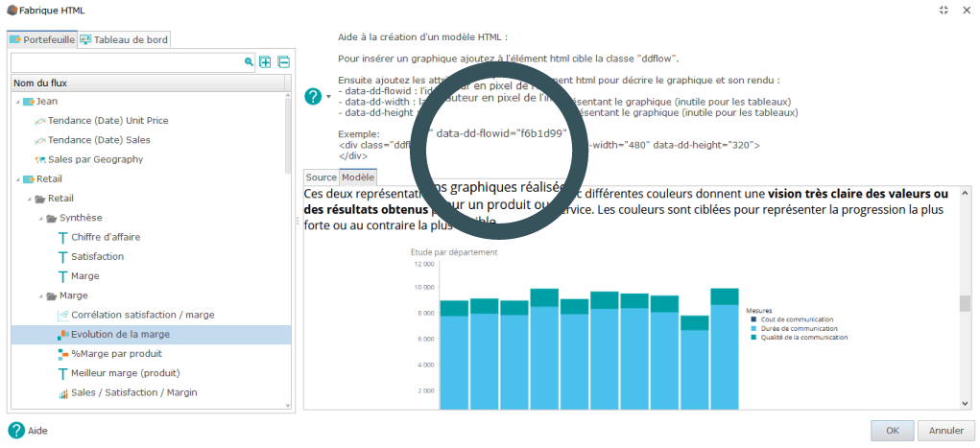
Task: Click the line chart icon of Tendance (Date) Sales
Action: [x=40, y=140]
